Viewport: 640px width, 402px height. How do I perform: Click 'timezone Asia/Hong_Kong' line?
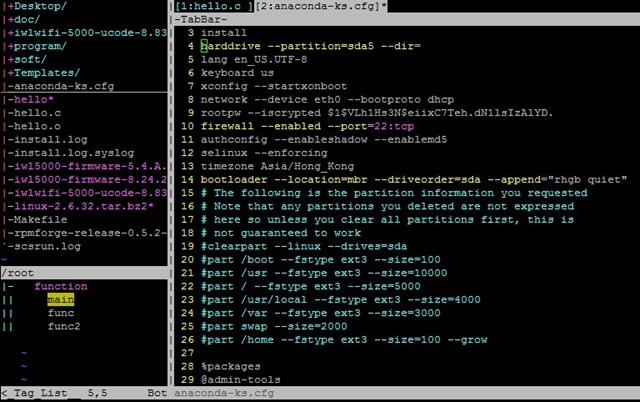pyautogui.click(x=277, y=167)
